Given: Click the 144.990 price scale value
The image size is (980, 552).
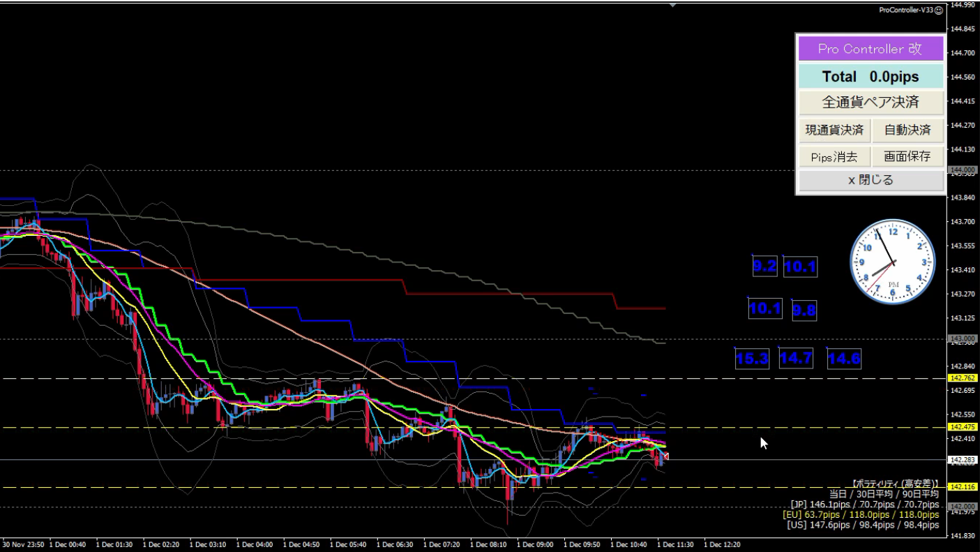Looking at the screenshot, I should pos(963,5).
